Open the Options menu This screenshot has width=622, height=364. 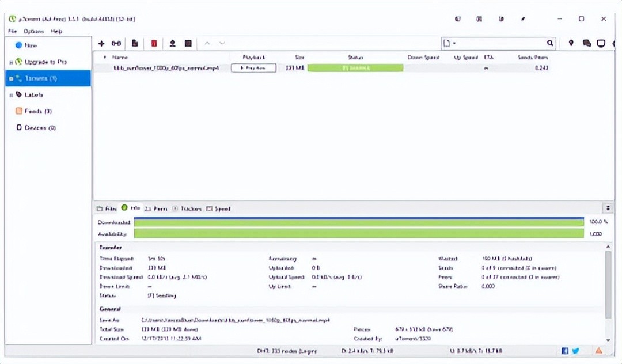click(33, 31)
